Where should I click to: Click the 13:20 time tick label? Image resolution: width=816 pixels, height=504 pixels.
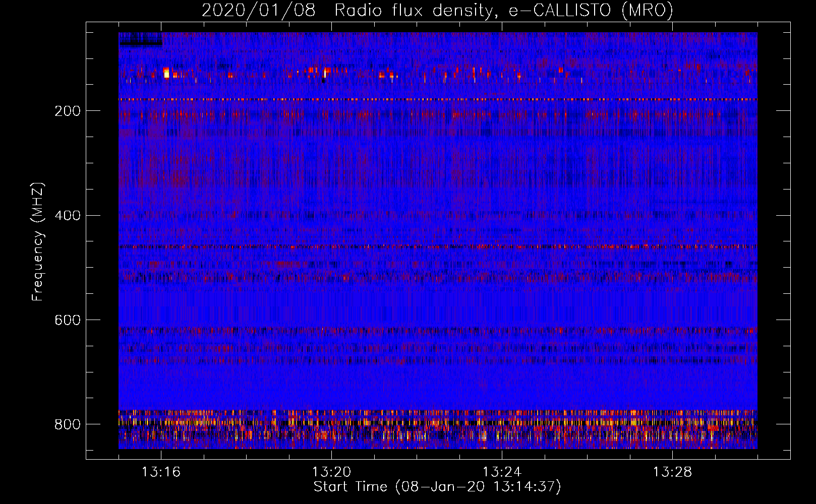(331, 472)
